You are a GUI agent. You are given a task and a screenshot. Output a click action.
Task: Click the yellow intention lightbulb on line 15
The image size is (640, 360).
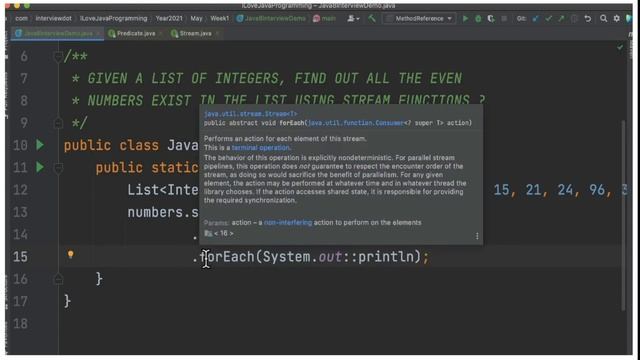point(71,255)
